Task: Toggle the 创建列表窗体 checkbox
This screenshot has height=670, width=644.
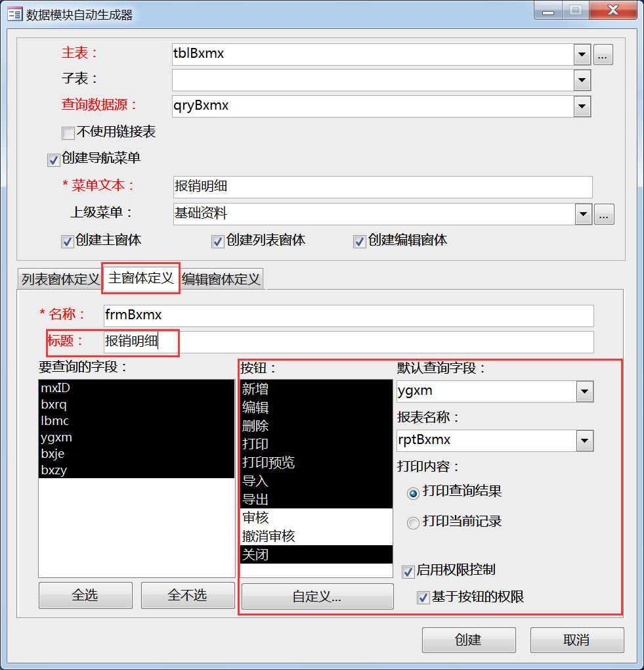Action: 217,242
